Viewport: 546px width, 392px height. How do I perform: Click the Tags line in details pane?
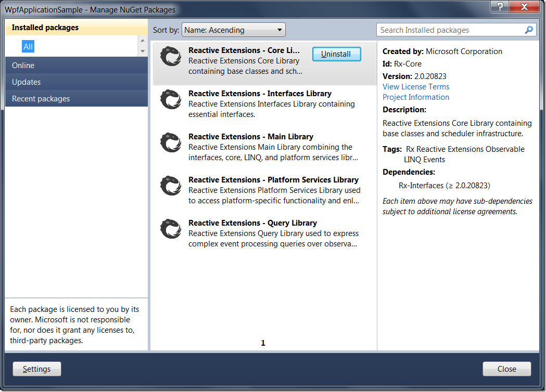[x=453, y=154]
